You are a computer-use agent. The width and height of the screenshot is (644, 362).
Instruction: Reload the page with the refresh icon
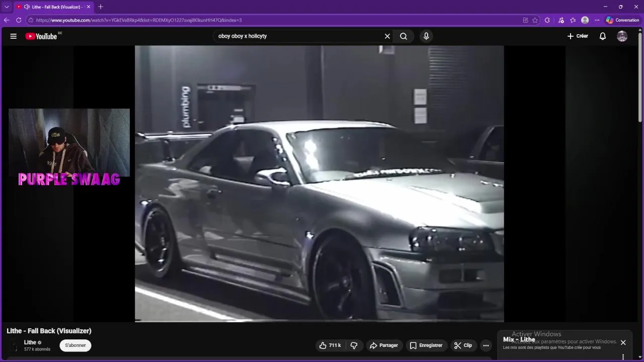19,20
